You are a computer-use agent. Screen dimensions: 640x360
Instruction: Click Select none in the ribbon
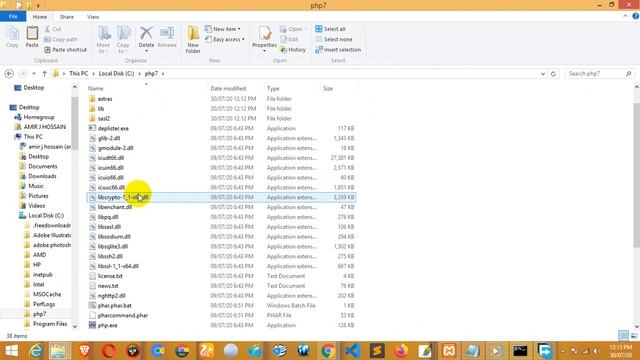point(333,39)
